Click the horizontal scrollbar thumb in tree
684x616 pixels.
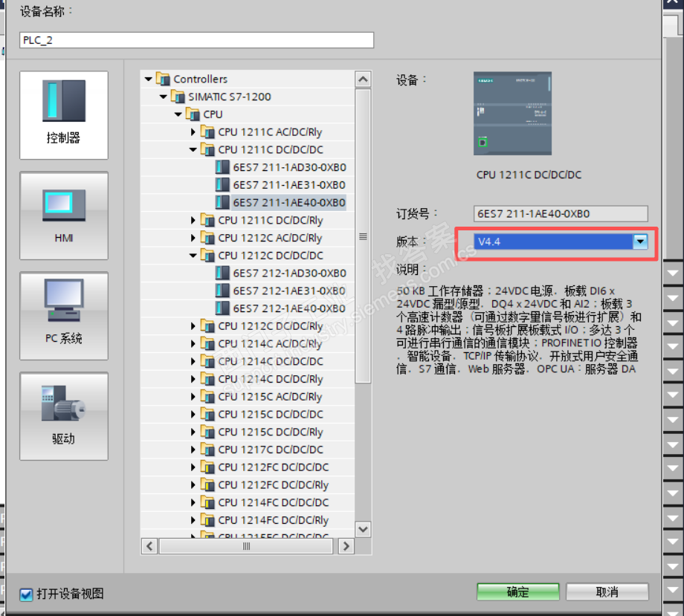247,546
